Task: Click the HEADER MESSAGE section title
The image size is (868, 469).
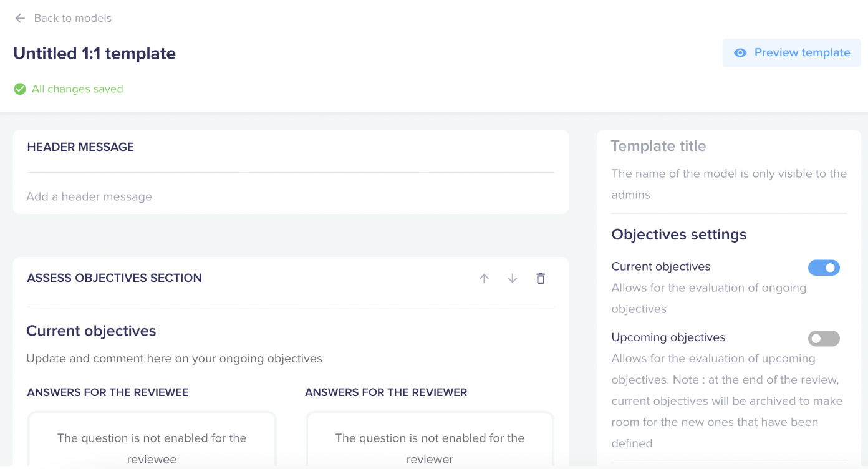Action: (x=80, y=147)
